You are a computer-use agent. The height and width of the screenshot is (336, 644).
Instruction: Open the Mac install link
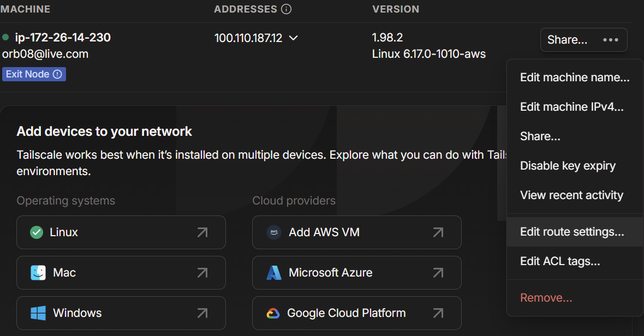[x=121, y=273]
